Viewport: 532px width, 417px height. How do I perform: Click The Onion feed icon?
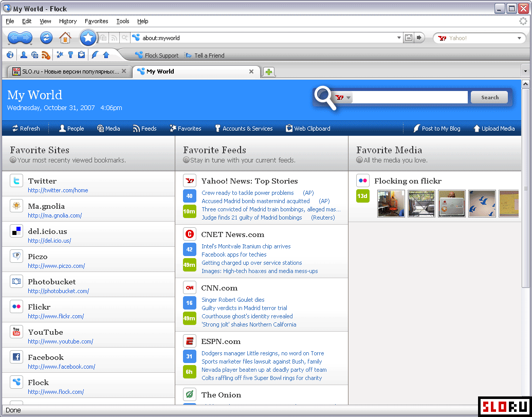pos(190,394)
